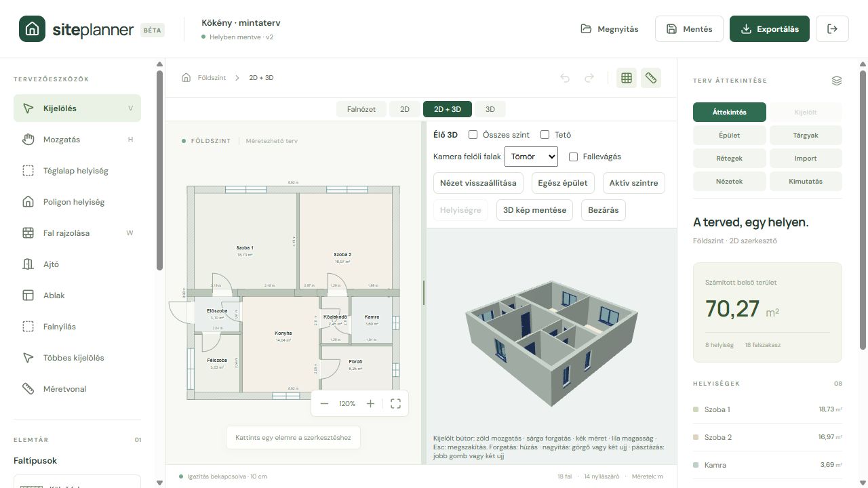Click the Fürdő room in floor plan
Image resolution: width=868 pixels, height=488 pixels.
(356, 368)
